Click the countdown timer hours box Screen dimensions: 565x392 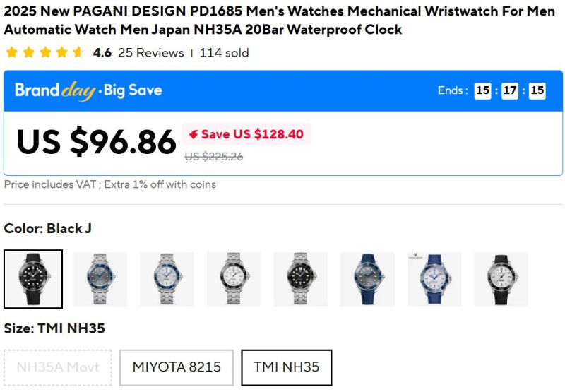pos(482,90)
